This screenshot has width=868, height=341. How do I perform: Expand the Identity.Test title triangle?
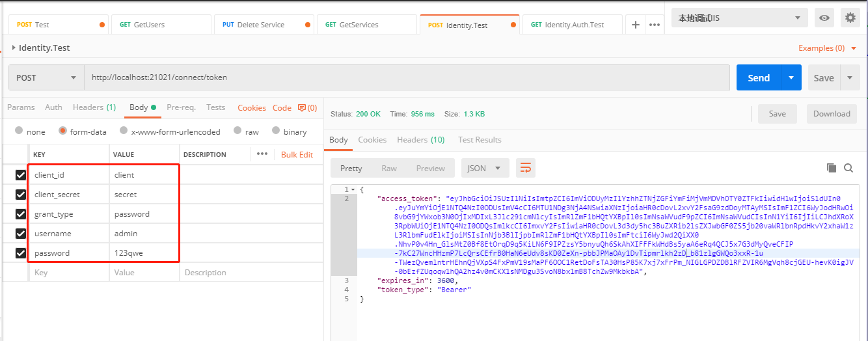pos(14,48)
